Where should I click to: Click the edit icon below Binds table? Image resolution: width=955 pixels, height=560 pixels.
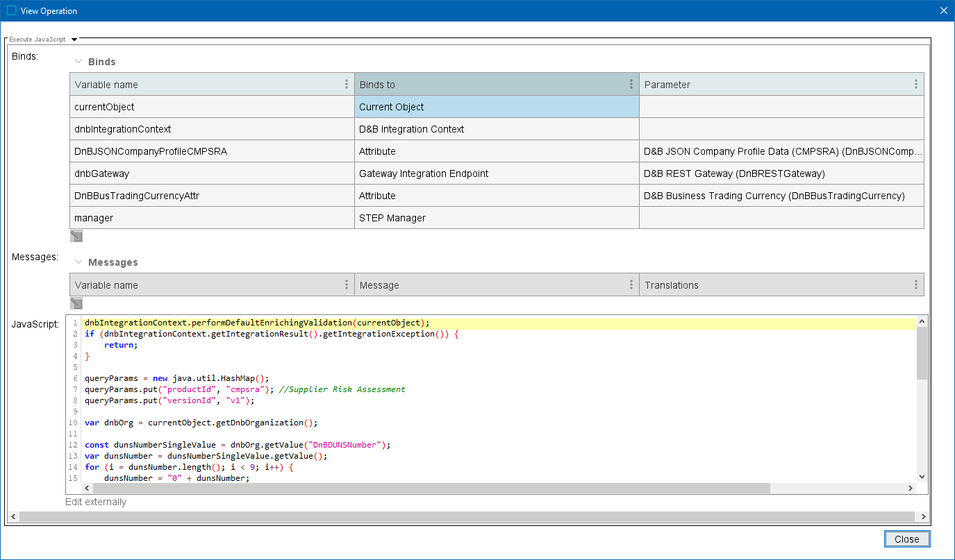pos(76,236)
